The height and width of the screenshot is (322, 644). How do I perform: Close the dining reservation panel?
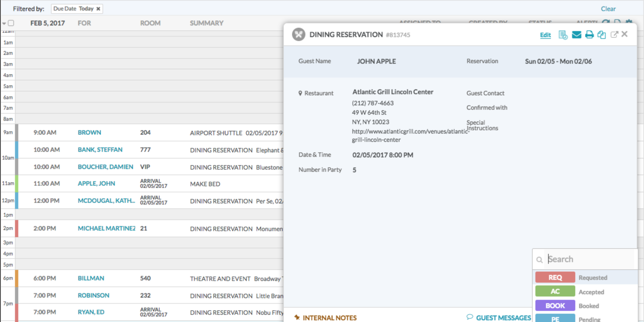(x=625, y=34)
